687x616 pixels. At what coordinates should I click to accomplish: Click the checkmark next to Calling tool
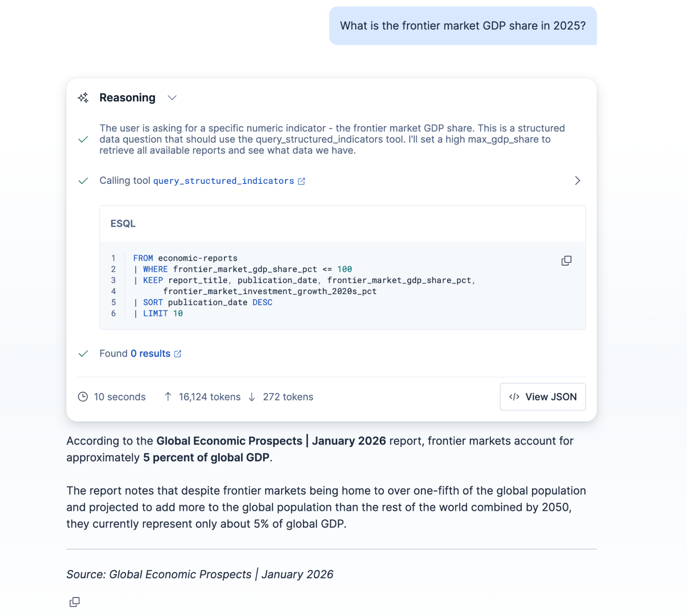point(83,181)
